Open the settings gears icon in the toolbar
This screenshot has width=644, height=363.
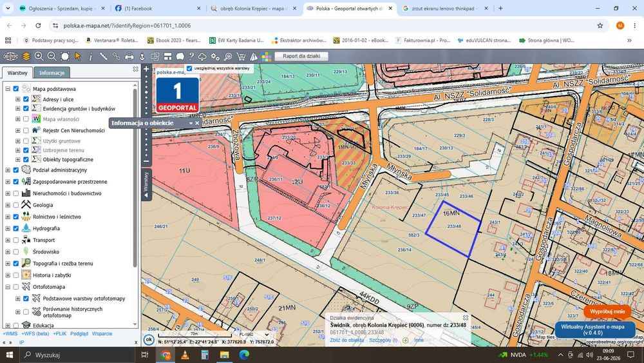[x=215, y=56]
